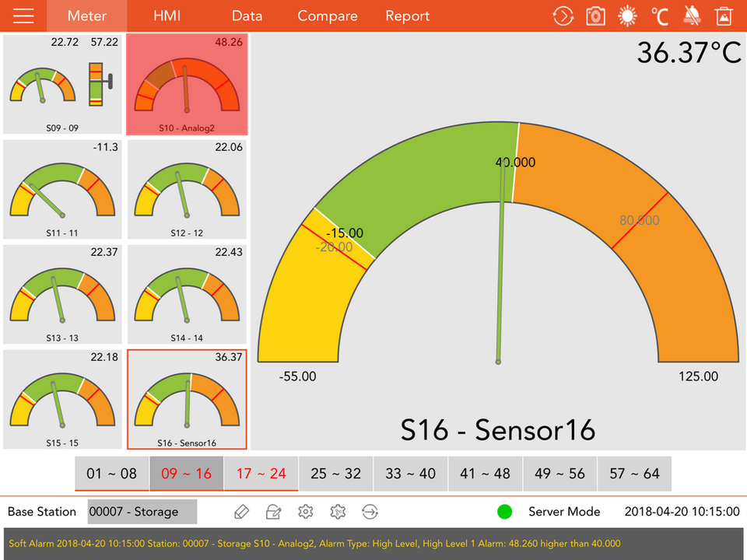This screenshot has width=747, height=560.
Task: Select the S10 - Analog2 alarm tile
Action: pos(187,84)
